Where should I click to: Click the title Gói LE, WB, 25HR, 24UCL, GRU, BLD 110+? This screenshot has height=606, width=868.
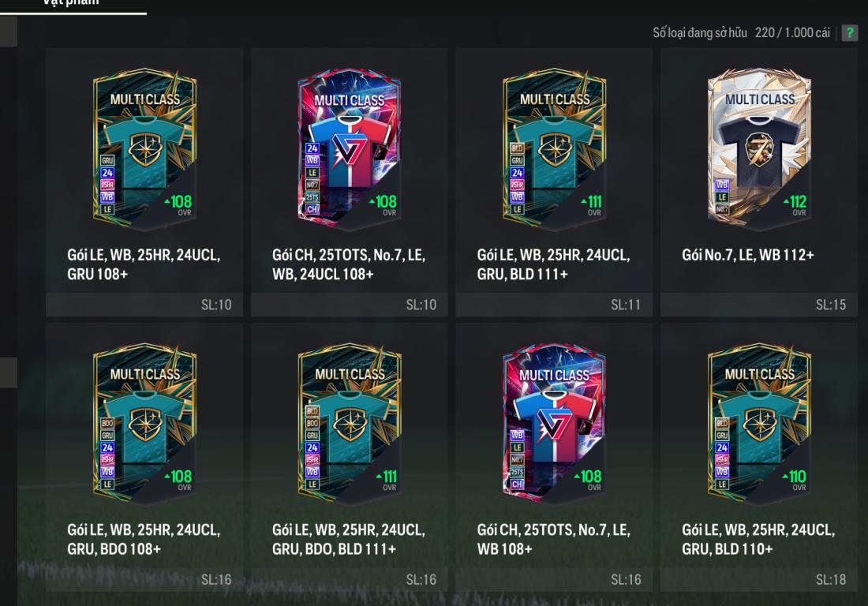pos(758,540)
